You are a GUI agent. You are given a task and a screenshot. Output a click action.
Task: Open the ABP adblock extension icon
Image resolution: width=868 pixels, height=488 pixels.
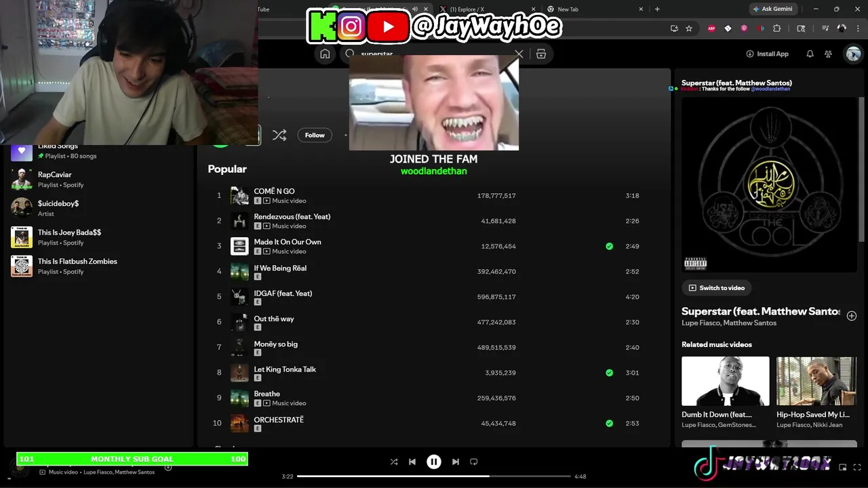[711, 28]
